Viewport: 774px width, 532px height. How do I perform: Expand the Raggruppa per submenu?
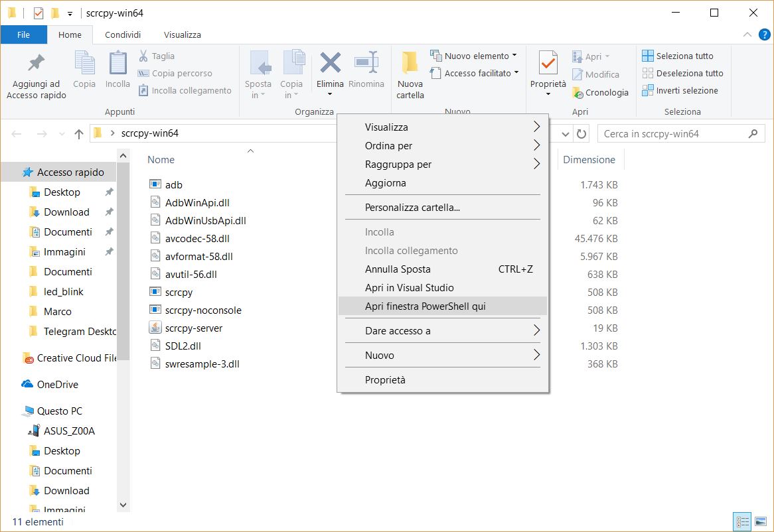click(x=443, y=165)
